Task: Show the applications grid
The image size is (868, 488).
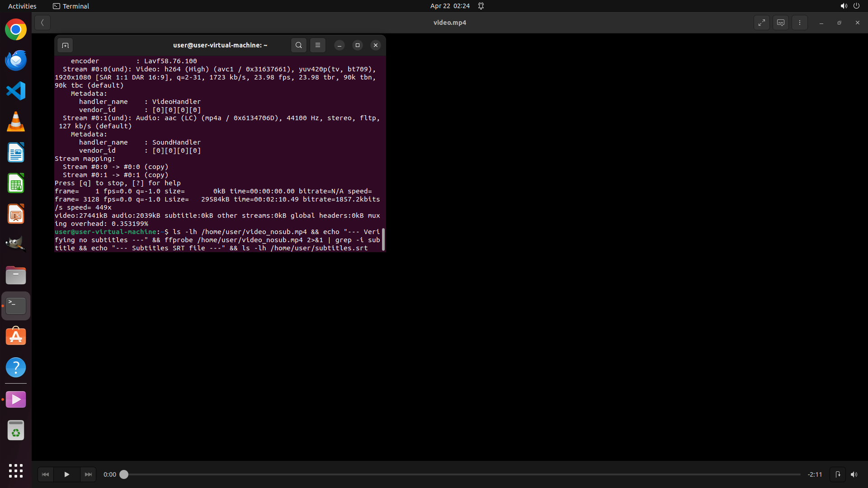Action: 16,470
